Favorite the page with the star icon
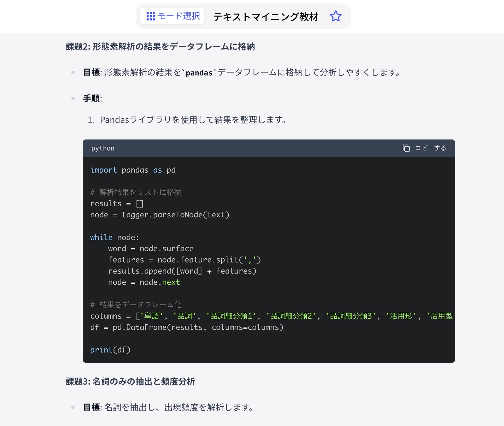This screenshot has height=426, width=504. [336, 16]
